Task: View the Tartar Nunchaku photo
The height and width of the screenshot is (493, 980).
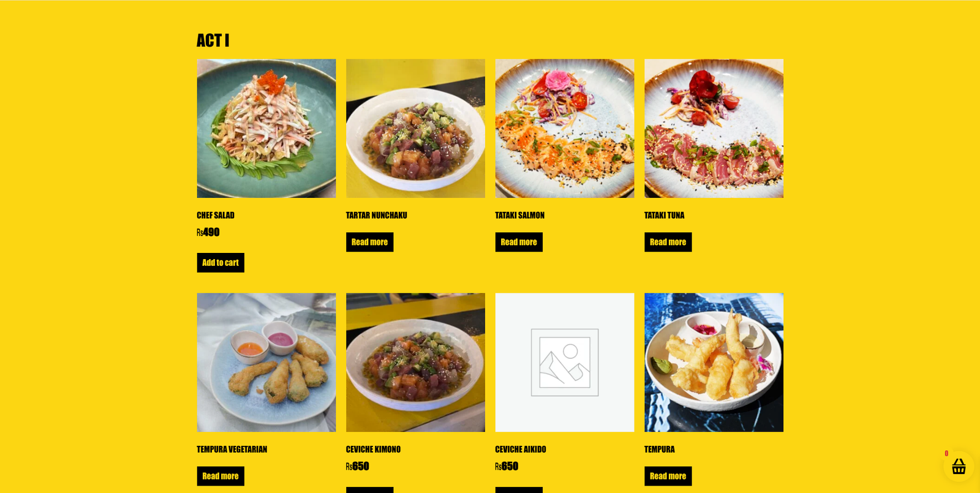Action: [415, 129]
